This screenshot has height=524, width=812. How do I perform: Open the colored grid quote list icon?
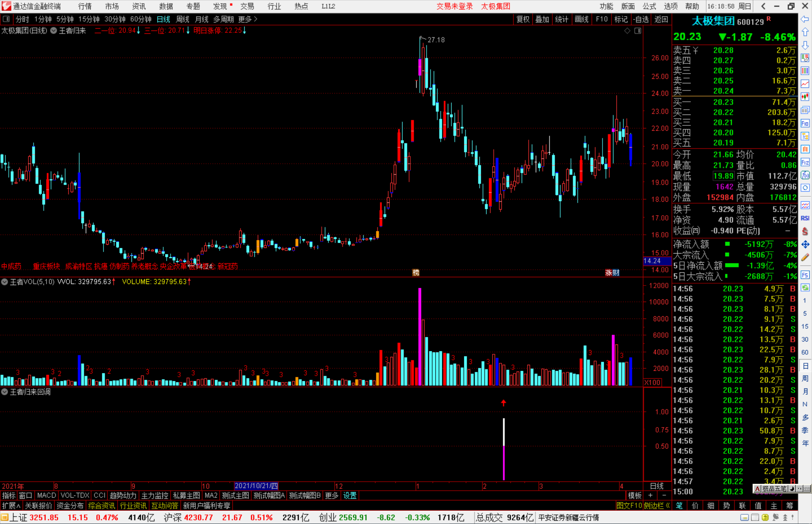805,71
